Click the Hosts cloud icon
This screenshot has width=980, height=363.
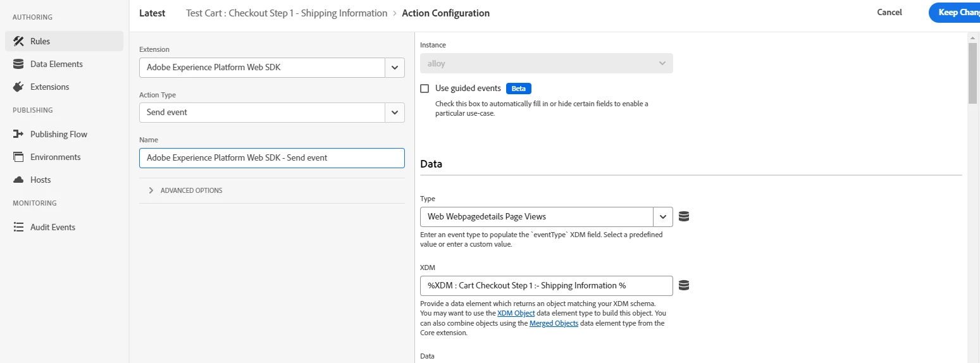click(x=18, y=180)
